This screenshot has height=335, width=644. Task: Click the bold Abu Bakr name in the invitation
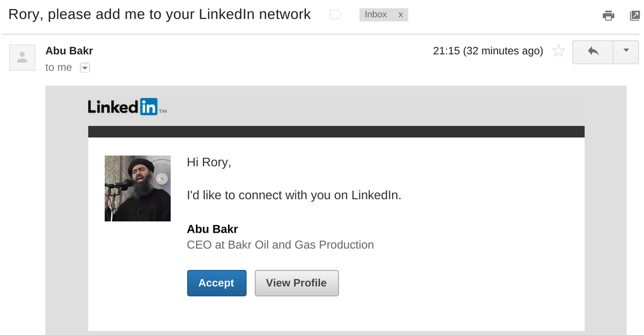tap(213, 229)
